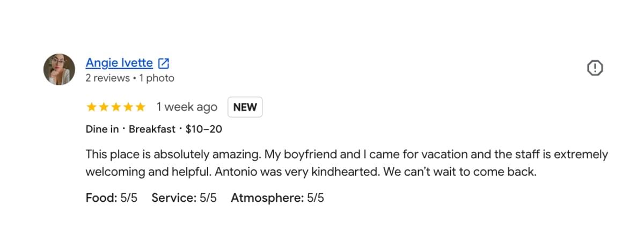Image resolution: width=644 pixels, height=249 pixels.
Task: Click the 'Food: 5/5' rating
Action: (112, 198)
